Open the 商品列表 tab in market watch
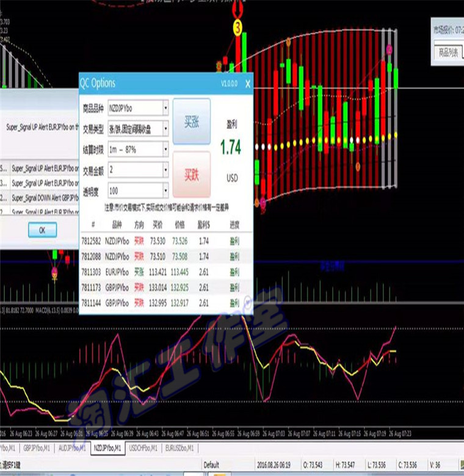Screen dimensions: 464x476 tap(449, 53)
